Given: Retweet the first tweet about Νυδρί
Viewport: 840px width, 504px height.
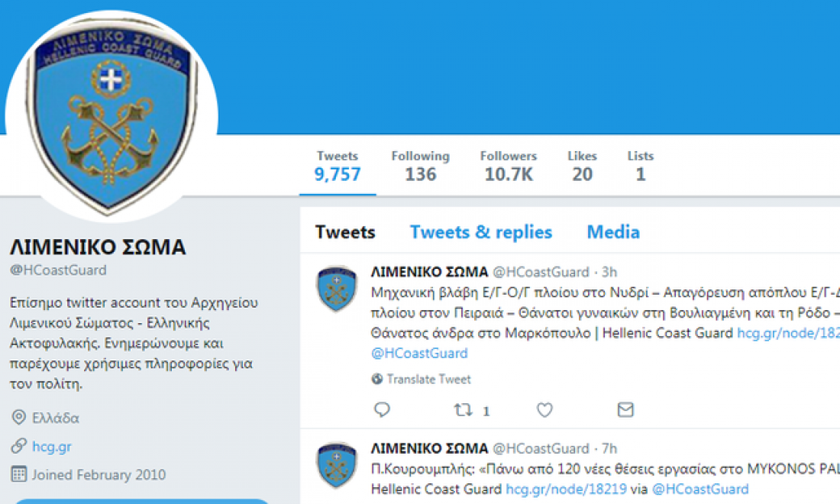Looking at the screenshot, I should 464,410.
